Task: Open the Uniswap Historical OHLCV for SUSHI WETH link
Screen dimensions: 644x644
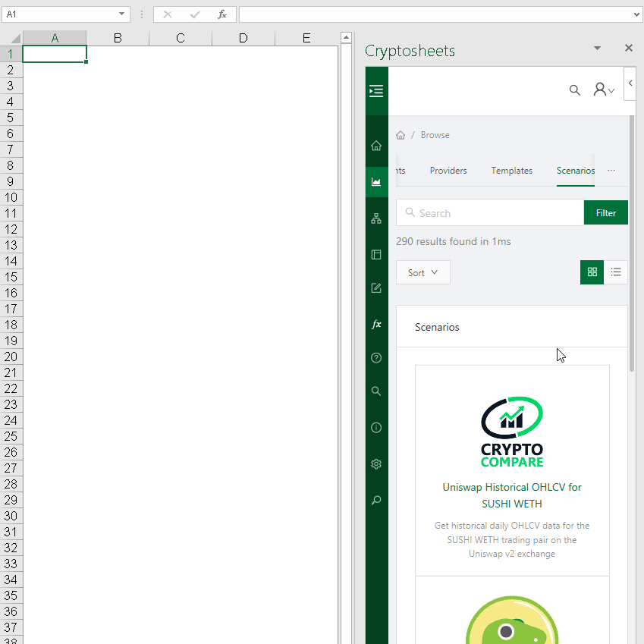Action: [512, 495]
